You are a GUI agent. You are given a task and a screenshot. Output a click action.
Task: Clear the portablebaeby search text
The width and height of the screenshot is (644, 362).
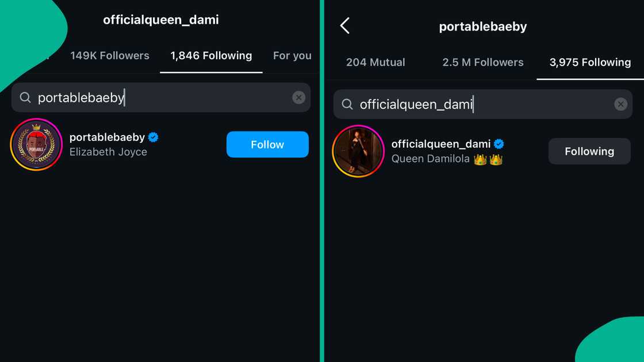(x=298, y=98)
